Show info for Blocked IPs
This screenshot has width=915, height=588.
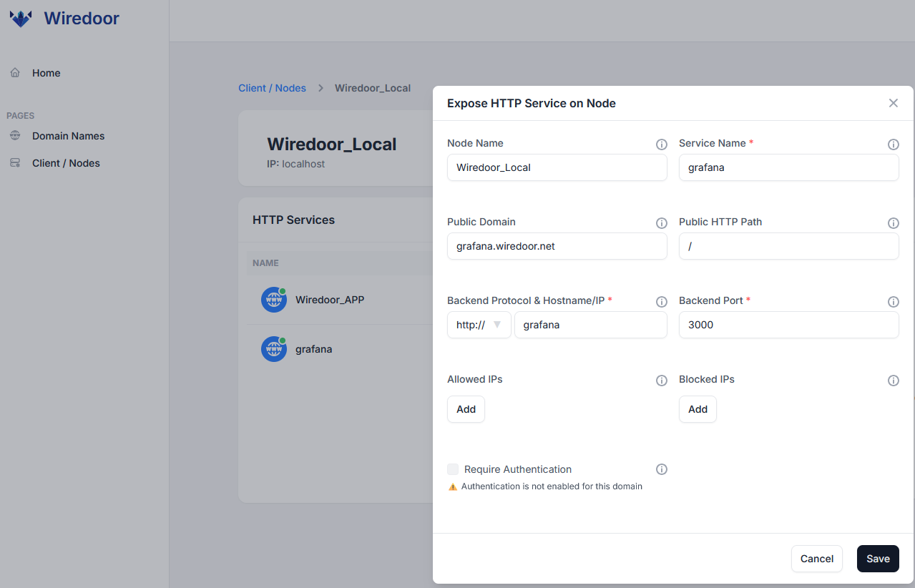(x=894, y=381)
